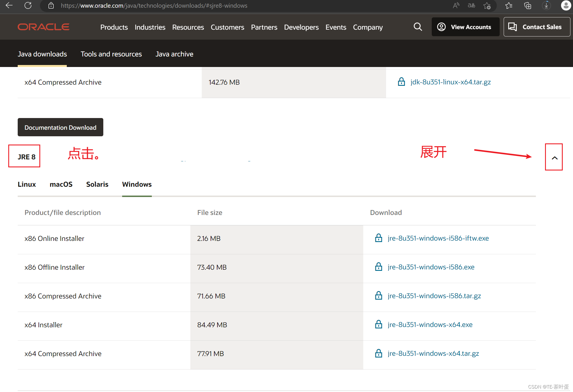Image resolution: width=573 pixels, height=392 pixels.
Task: Switch to Tools and resources tab
Action: click(x=111, y=54)
